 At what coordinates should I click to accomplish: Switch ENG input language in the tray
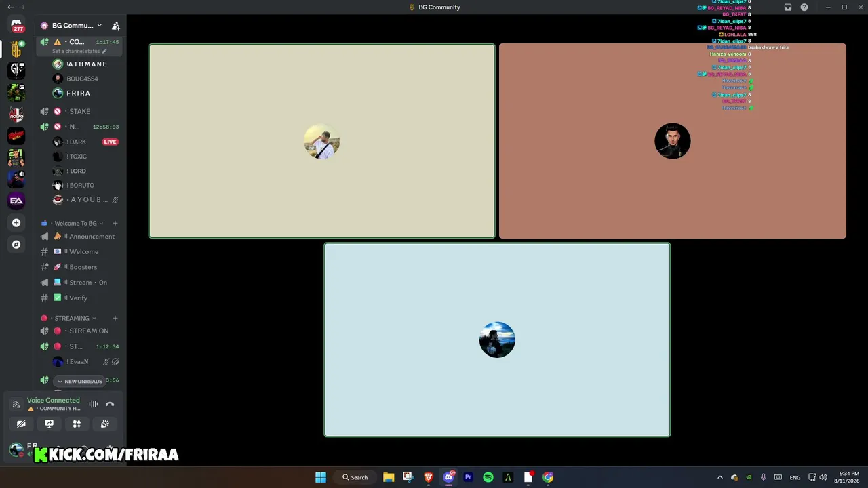coord(795,477)
